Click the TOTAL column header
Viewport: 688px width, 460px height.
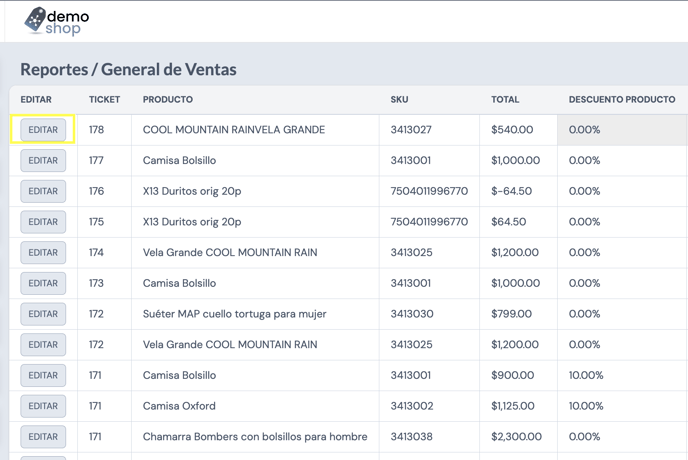pyautogui.click(x=505, y=100)
